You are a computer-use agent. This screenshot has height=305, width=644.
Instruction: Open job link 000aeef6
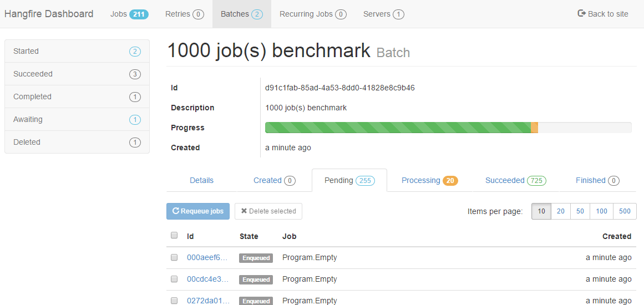[207, 257]
